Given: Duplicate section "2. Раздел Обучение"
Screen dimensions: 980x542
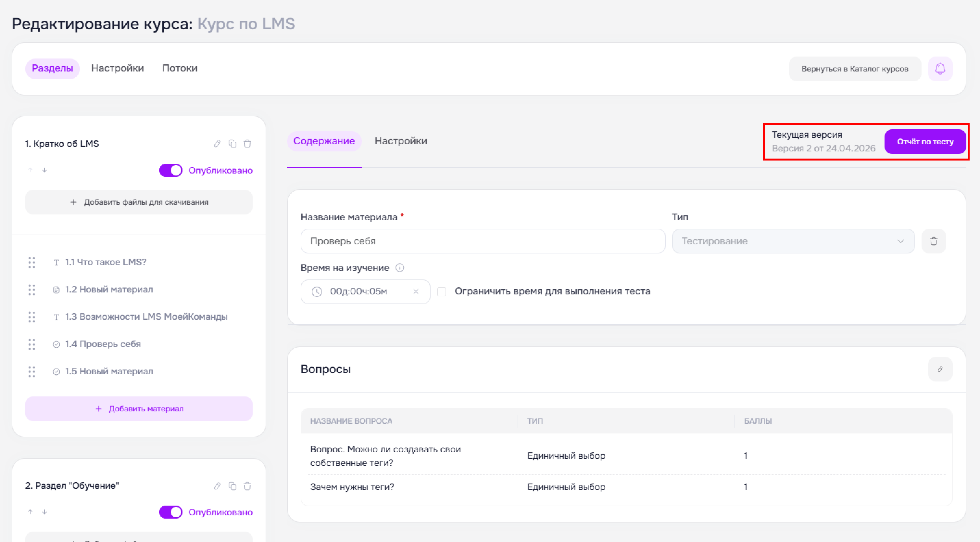Looking at the screenshot, I should (x=232, y=486).
